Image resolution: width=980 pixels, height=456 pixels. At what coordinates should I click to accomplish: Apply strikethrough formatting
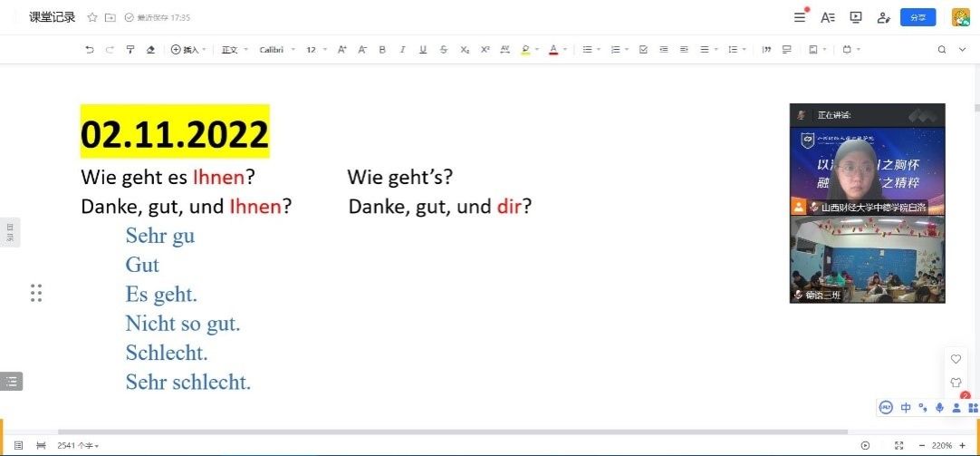pyautogui.click(x=443, y=50)
